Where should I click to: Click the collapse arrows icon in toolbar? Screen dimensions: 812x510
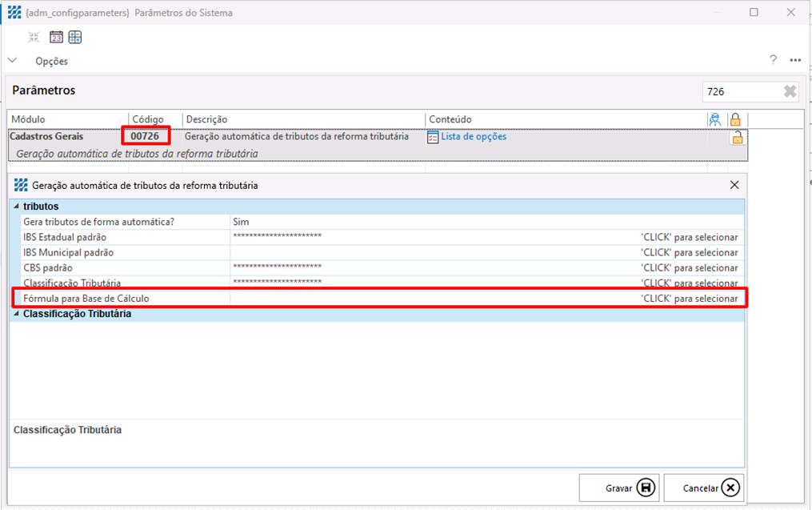(34, 38)
